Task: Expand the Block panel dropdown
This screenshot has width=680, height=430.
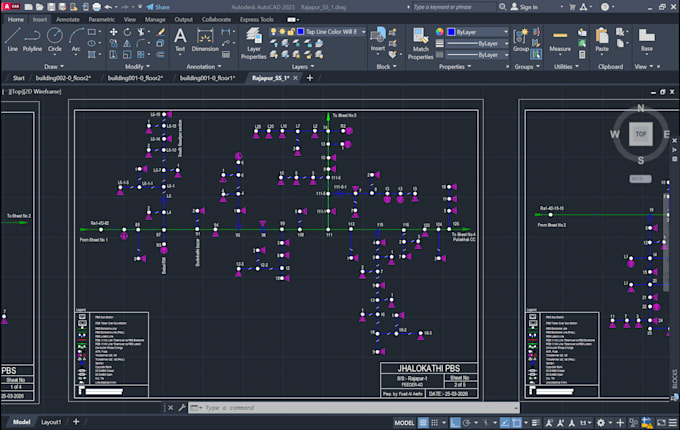Action: (386, 66)
